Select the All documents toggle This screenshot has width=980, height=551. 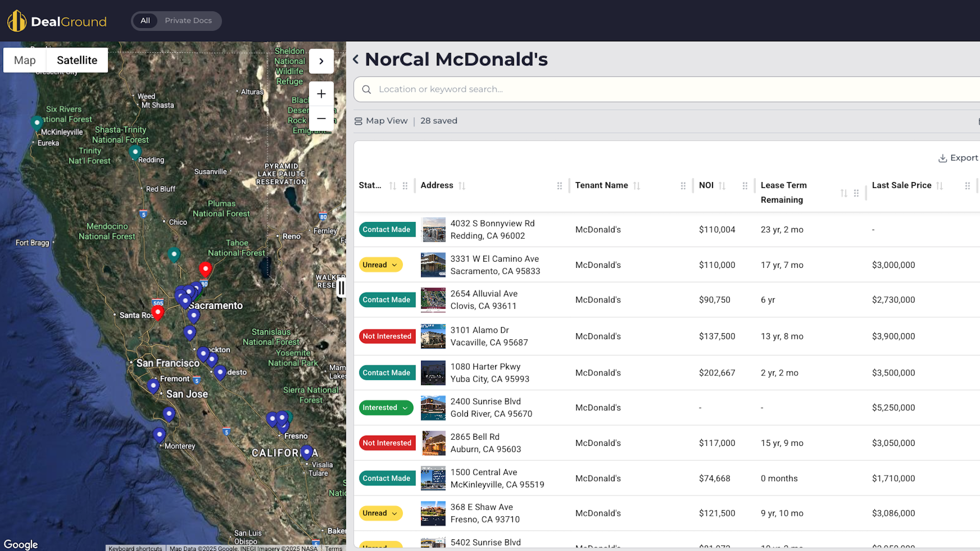[145, 21]
